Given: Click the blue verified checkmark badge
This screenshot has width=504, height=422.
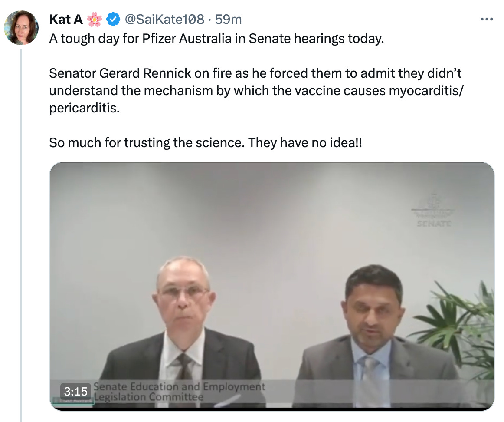Looking at the screenshot, I should 113,19.
